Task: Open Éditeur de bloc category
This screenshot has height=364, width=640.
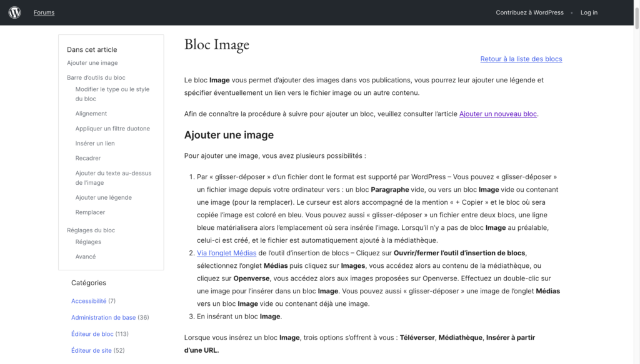Action: [92, 334]
